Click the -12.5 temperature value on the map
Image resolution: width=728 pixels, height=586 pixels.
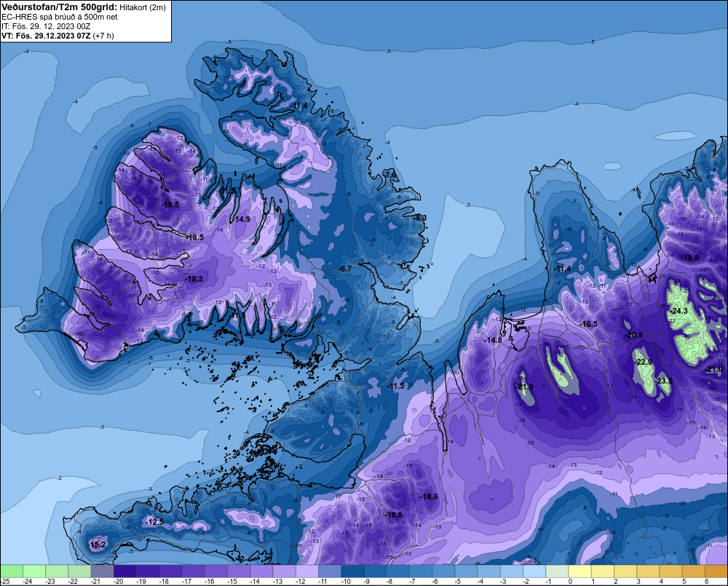pos(154,522)
